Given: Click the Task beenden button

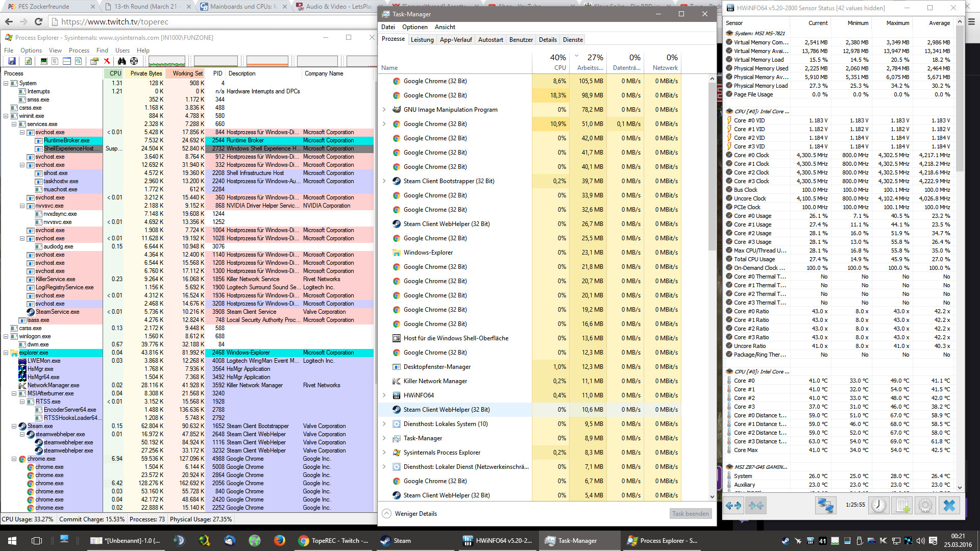Looking at the screenshot, I should tap(690, 514).
